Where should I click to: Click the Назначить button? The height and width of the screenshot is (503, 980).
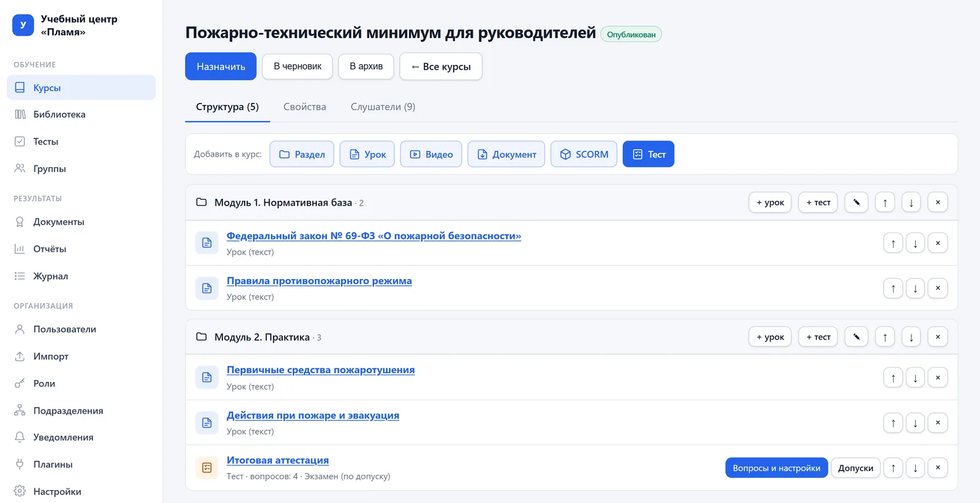click(x=221, y=66)
